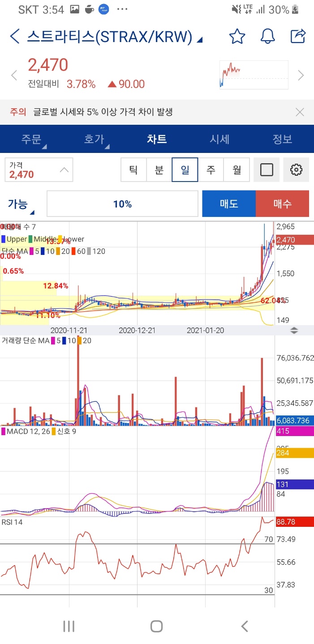Screen dimensions: 314x644
Task: Show the next coin with right chevron
Action: (x=301, y=75)
